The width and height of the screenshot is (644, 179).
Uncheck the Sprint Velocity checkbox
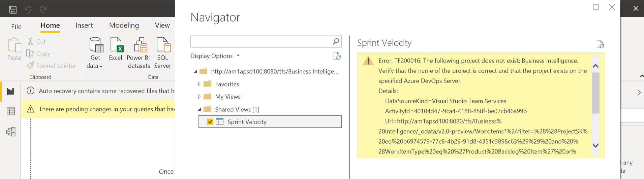[210, 122]
